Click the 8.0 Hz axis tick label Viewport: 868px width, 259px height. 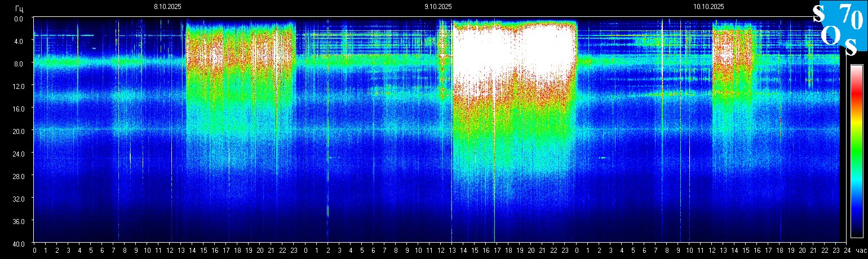pos(20,64)
